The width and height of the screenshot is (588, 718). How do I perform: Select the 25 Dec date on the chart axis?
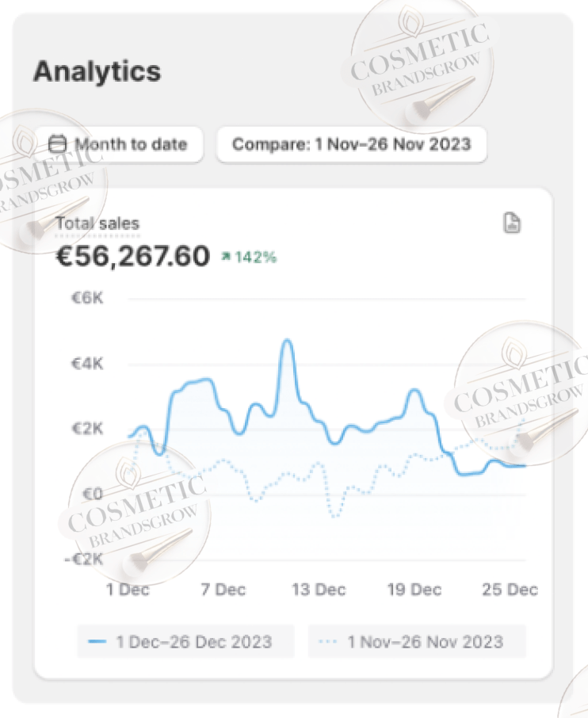[x=510, y=590]
